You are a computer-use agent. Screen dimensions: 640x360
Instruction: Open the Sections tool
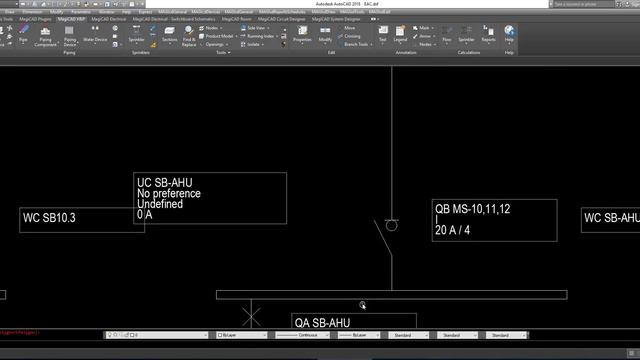pyautogui.click(x=169, y=34)
